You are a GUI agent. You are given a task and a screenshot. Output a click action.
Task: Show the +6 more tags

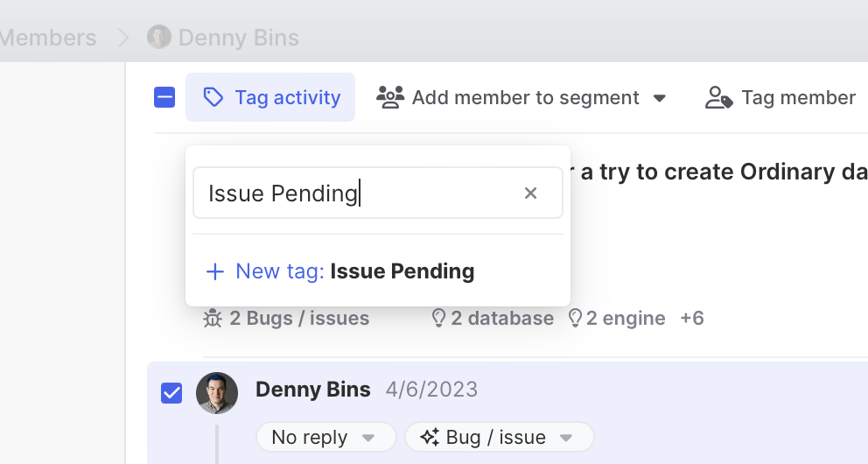click(x=691, y=319)
